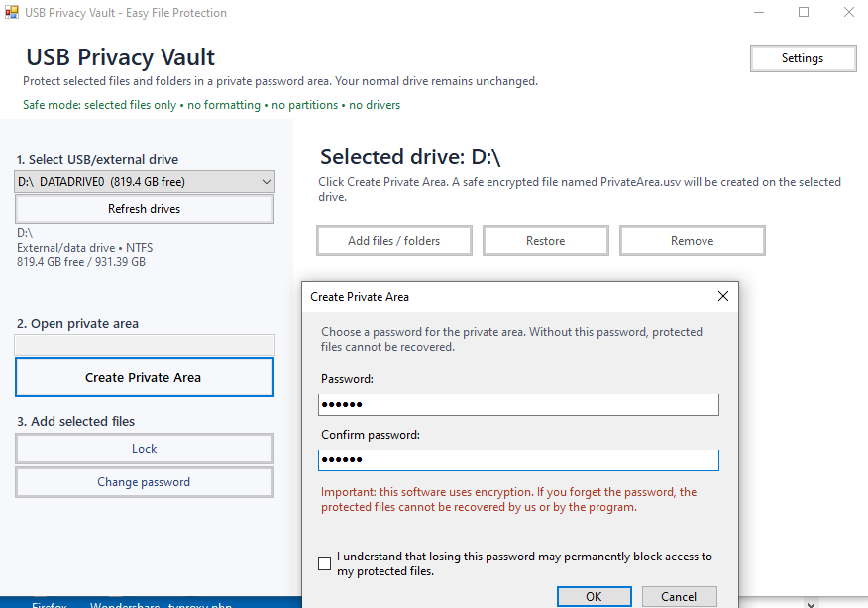Click Refresh drives button
Screen dimensions: 868x608
[144, 209]
